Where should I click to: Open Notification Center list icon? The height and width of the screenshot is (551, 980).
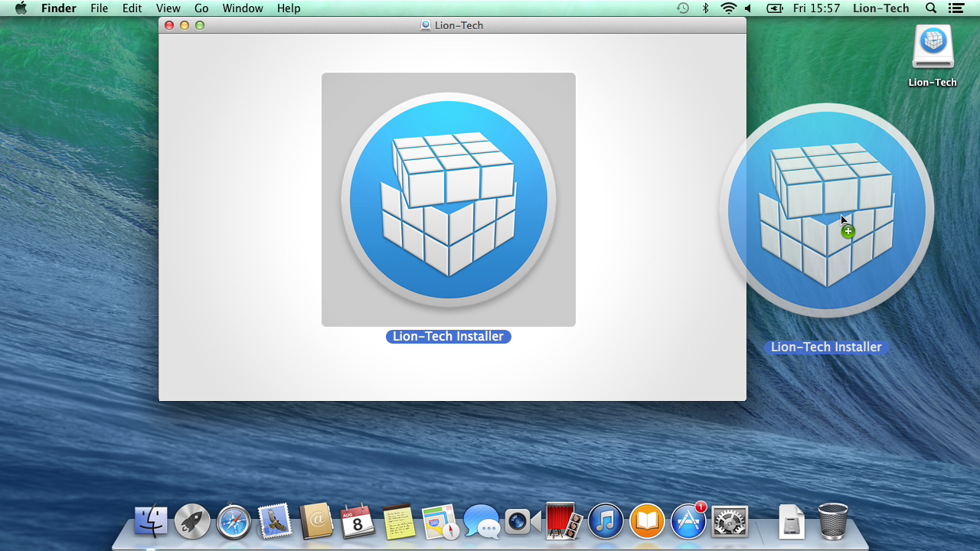pos(955,8)
